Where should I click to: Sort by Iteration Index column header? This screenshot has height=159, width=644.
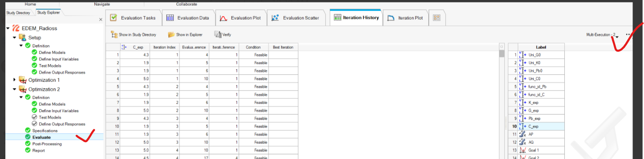165,47
